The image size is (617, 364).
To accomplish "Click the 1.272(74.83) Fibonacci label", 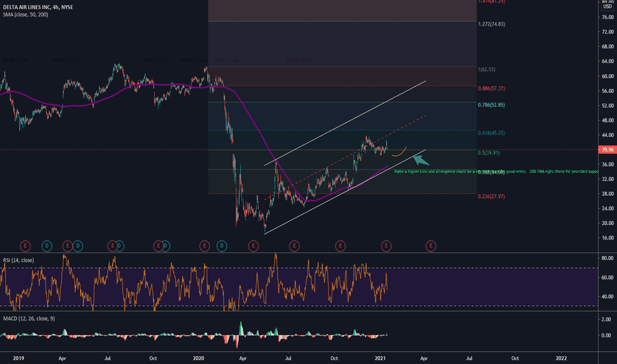I will [x=491, y=24].
